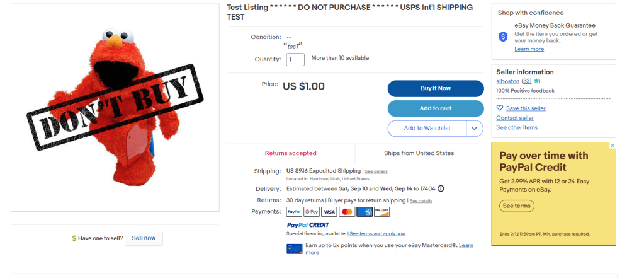Image resolution: width=644 pixels, height=278 pixels.
Task: Click the VISA card icon
Action: click(329, 212)
